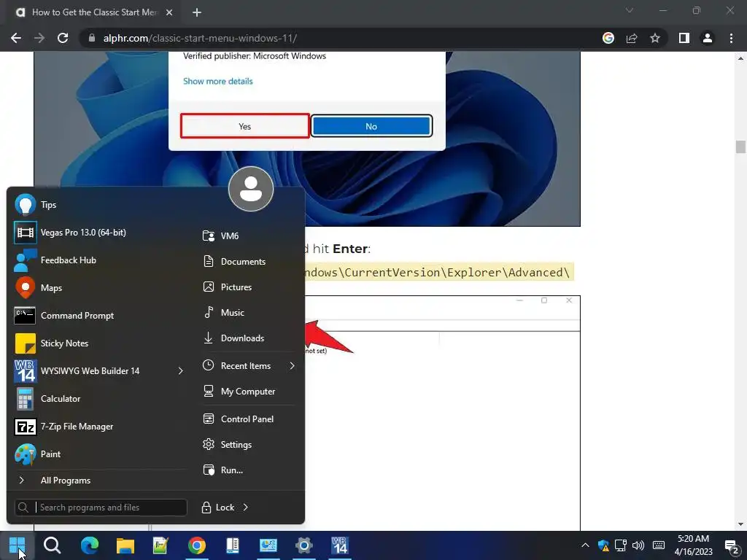Expand All Programs list
This screenshot has width=747, height=560.
(98, 480)
